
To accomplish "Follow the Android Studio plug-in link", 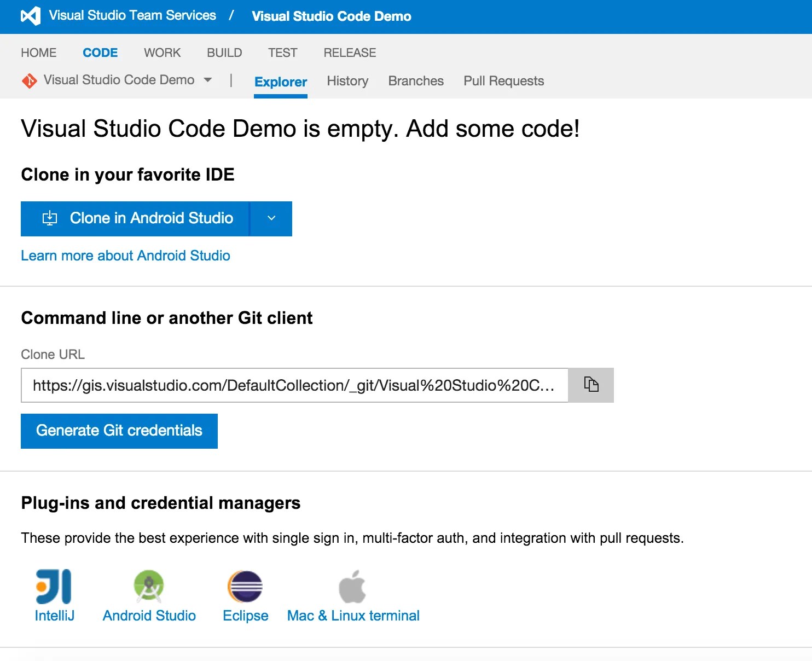I will [149, 616].
